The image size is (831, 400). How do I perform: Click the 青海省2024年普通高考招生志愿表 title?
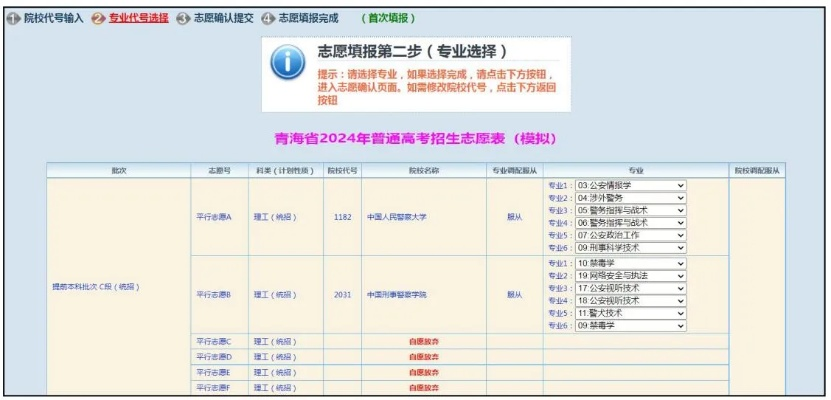coord(416,139)
